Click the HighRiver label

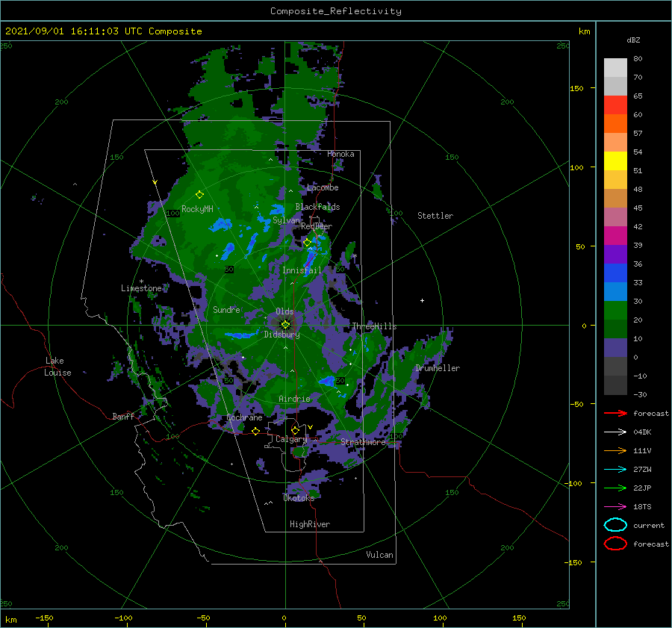310,524
